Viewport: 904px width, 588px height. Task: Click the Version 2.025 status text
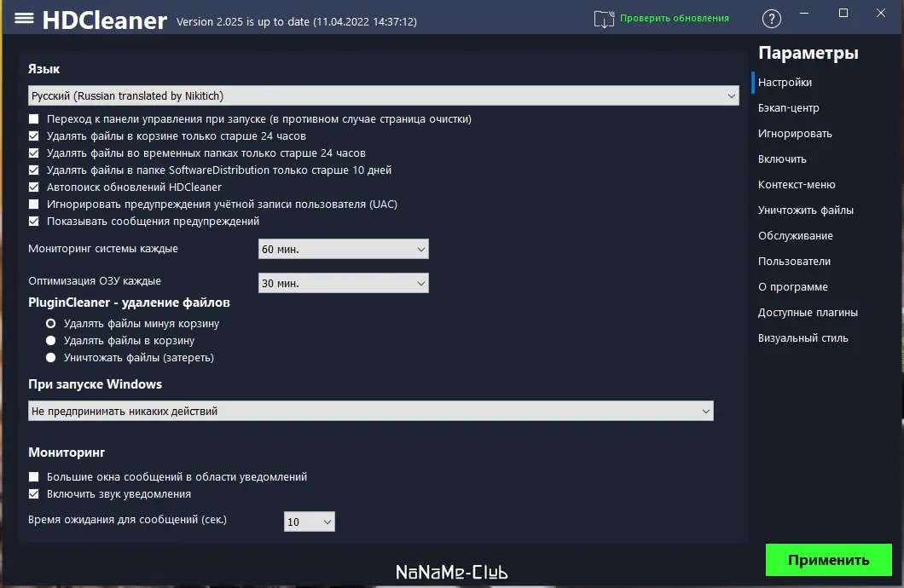click(x=296, y=22)
